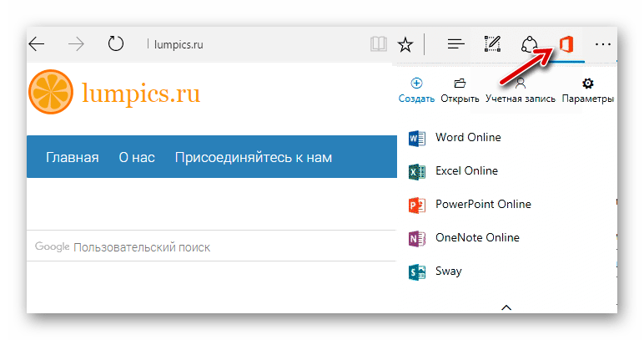The width and height of the screenshot is (644, 340).
Task: Refresh the lumpics.ru page
Action: 115,43
